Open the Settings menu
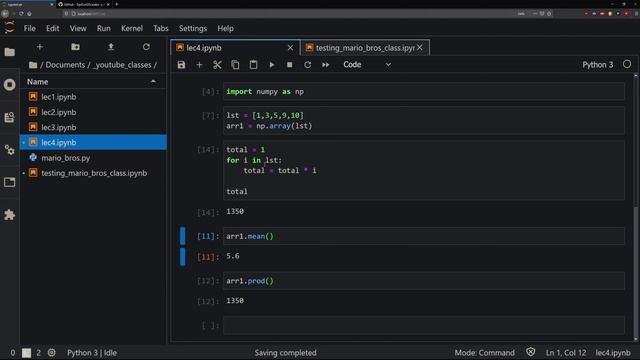This screenshot has height=360, width=640. tap(193, 28)
